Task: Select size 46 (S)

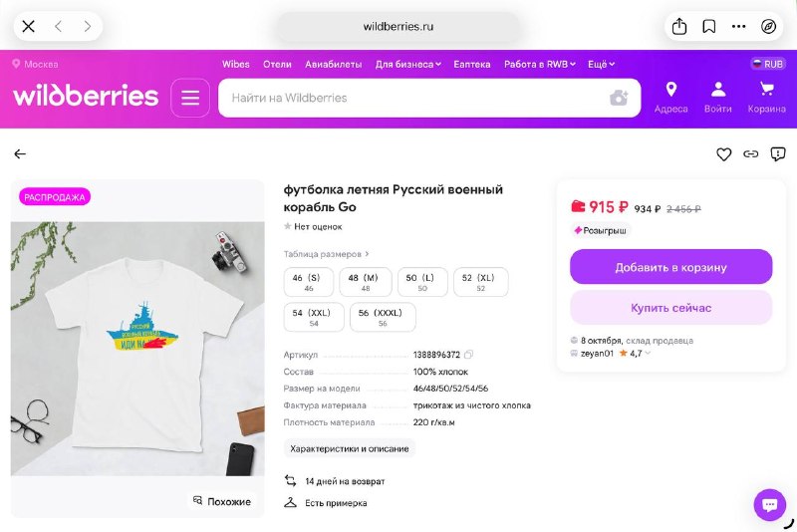Action: click(308, 282)
